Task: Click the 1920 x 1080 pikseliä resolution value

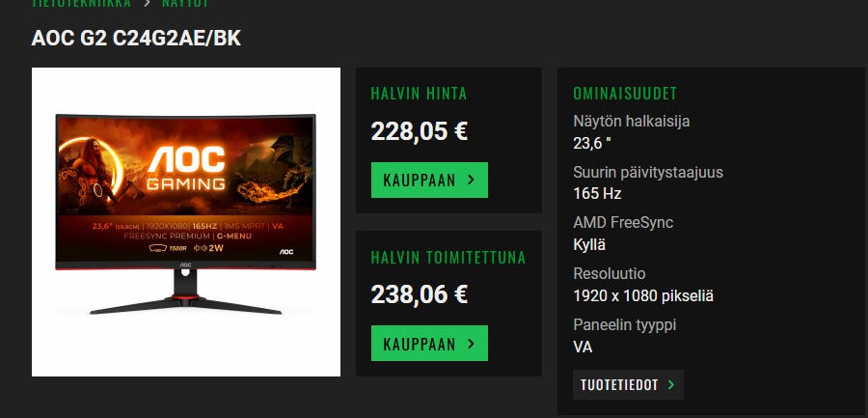Action: [643, 295]
